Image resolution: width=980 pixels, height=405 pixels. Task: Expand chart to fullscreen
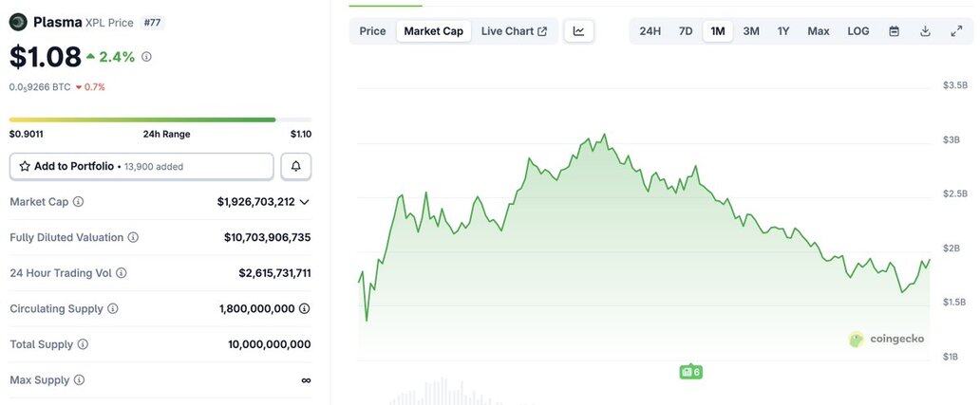point(956,31)
